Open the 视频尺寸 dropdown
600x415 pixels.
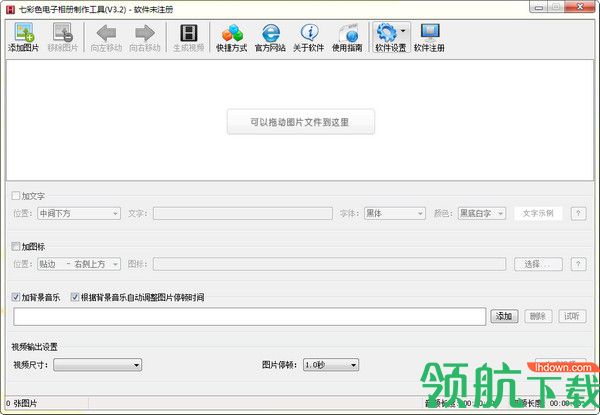click(98, 365)
